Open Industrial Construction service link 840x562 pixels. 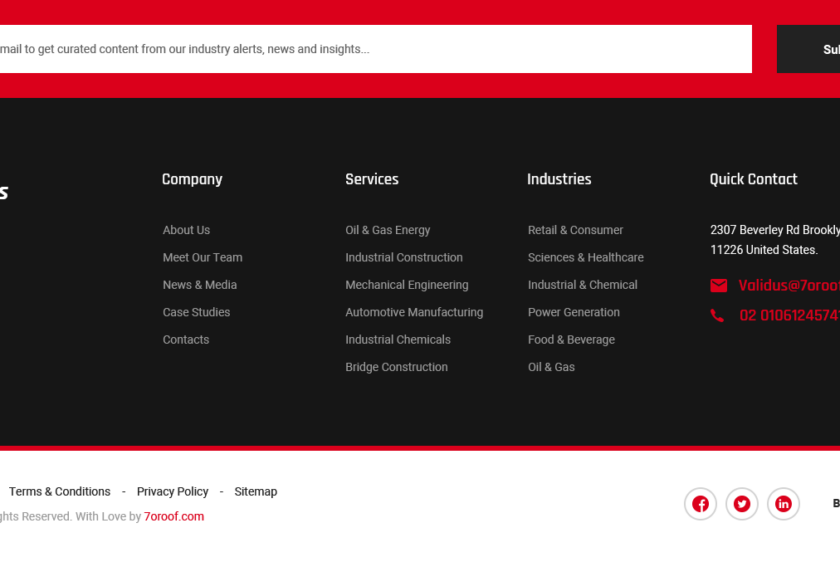[x=404, y=257]
